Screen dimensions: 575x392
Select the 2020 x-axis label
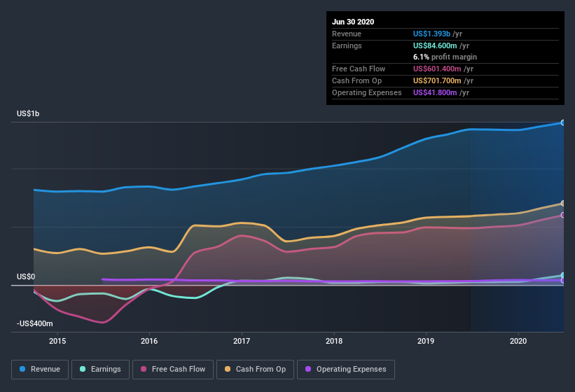pyautogui.click(x=518, y=341)
